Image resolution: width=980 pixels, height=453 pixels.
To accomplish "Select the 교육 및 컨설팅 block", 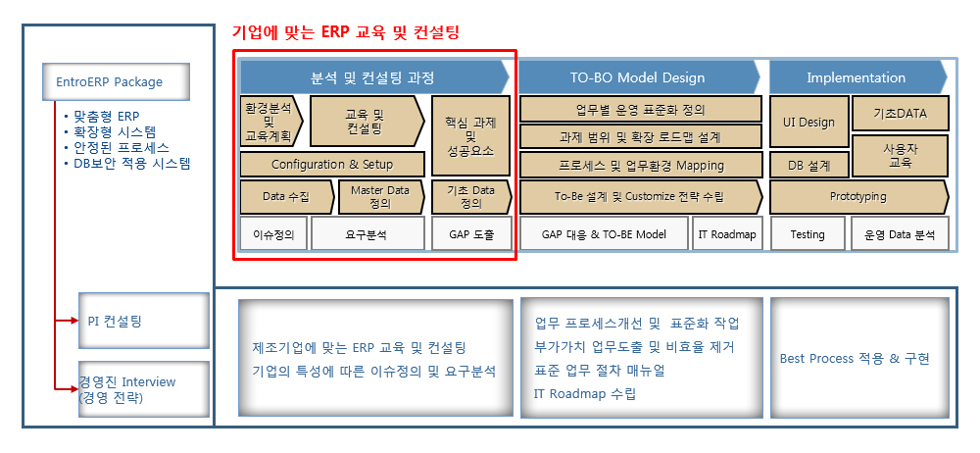I will pos(367,121).
